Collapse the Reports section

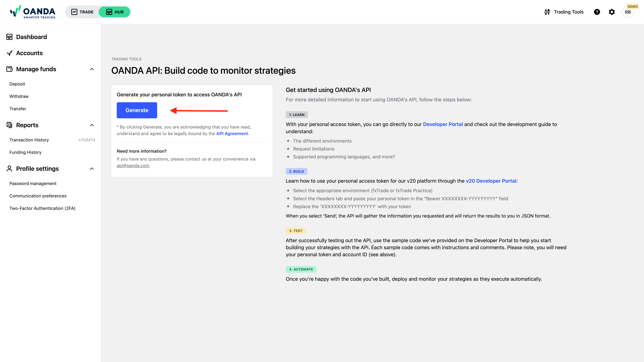92,125
